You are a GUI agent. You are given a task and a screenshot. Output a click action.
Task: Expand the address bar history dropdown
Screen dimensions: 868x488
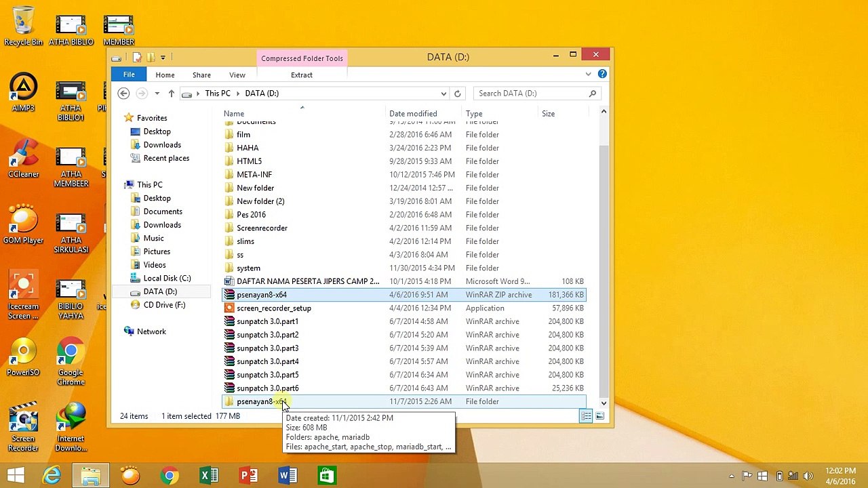click(443, 94)
